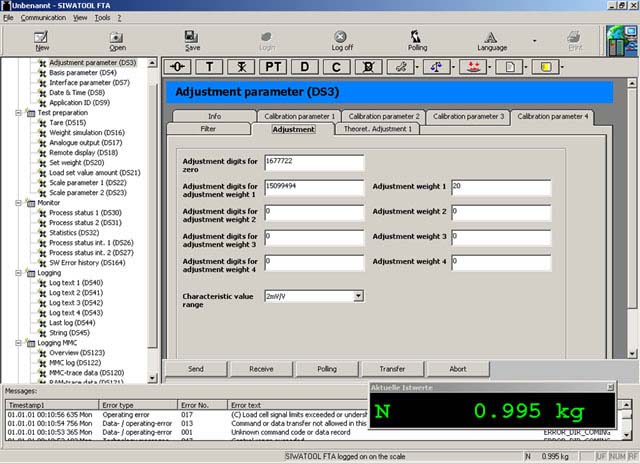Click the Receive button
This screenshot has width=640, height=464.
click(x=261, y=368)
